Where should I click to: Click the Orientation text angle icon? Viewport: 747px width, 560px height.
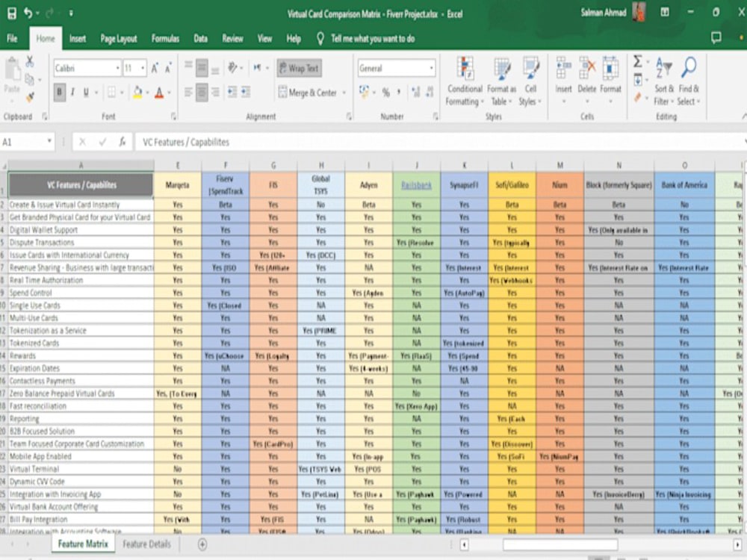pyautogui.click(x=232, y=68)
